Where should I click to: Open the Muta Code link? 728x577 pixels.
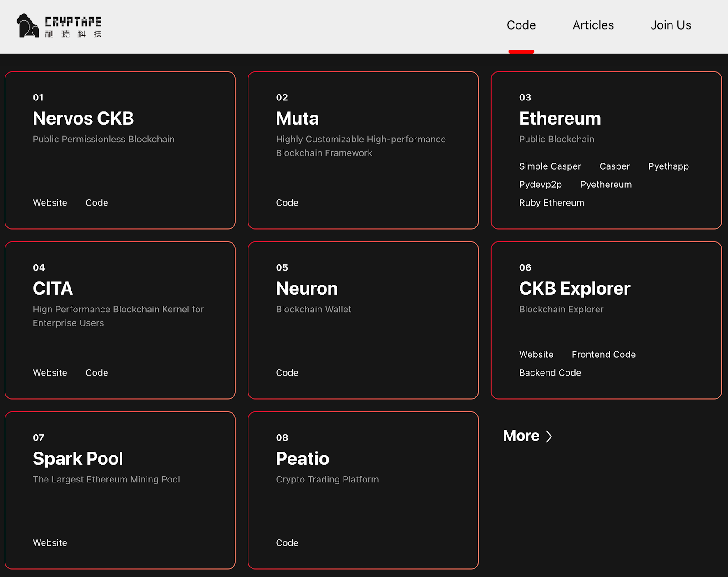(x=287, y=203)
